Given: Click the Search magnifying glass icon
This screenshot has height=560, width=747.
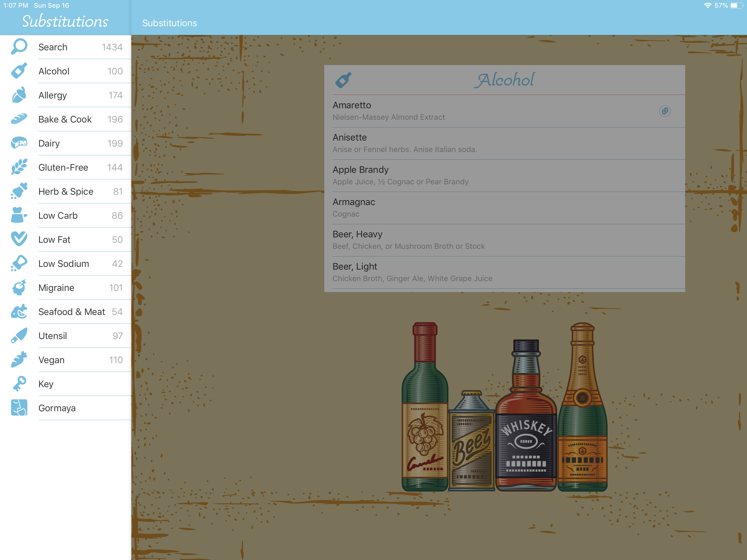Looking at the screenshot, I should (19, 46).
